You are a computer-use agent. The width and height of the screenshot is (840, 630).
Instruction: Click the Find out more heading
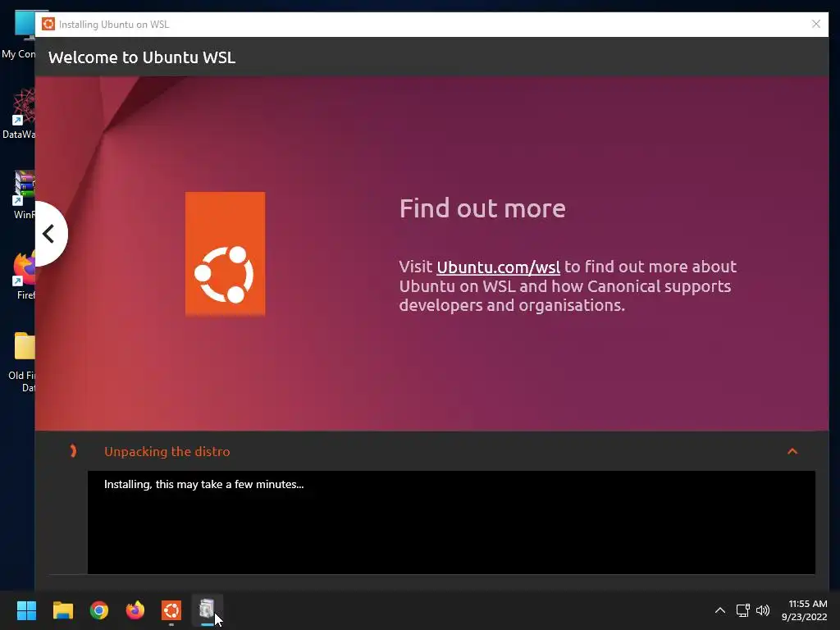[482, 208]
